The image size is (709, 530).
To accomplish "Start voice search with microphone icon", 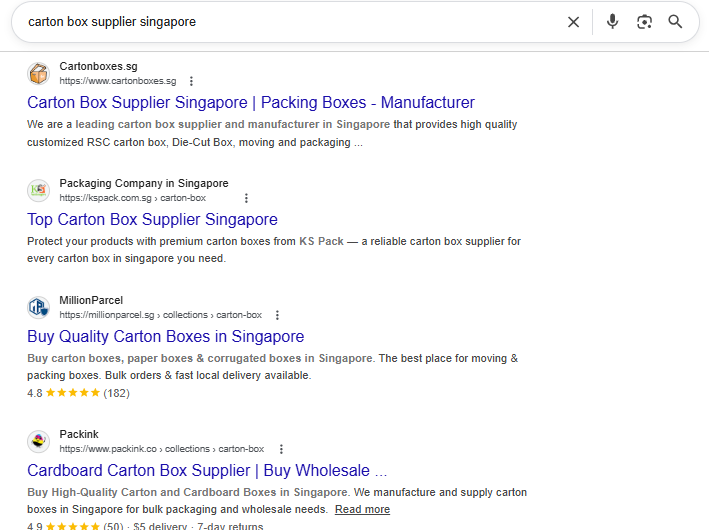I will [612, 21].
